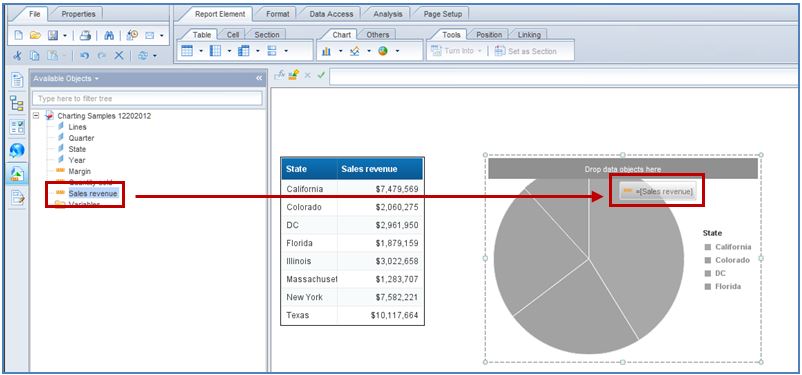The height and width of the screenshot is (375, 802).
Task: Collapse the Available Objects panel with double chevron
Action: (x=259, y=78)
